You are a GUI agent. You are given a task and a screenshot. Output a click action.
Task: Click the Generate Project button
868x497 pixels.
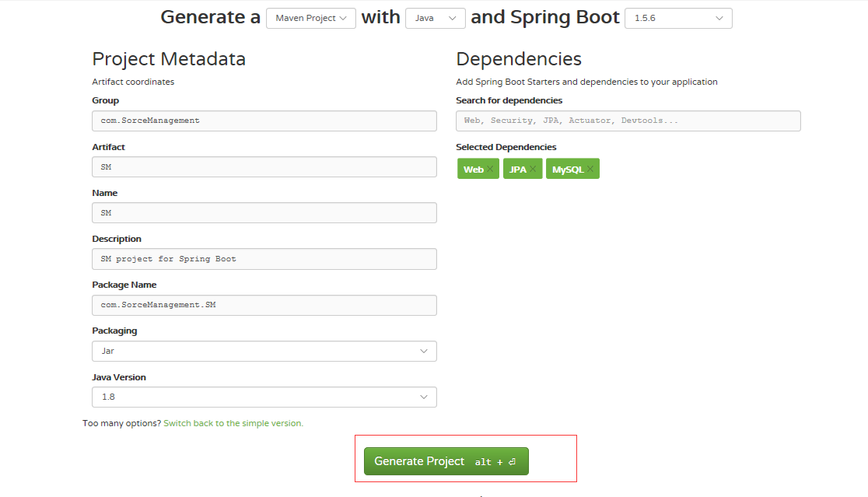(446, 460)
